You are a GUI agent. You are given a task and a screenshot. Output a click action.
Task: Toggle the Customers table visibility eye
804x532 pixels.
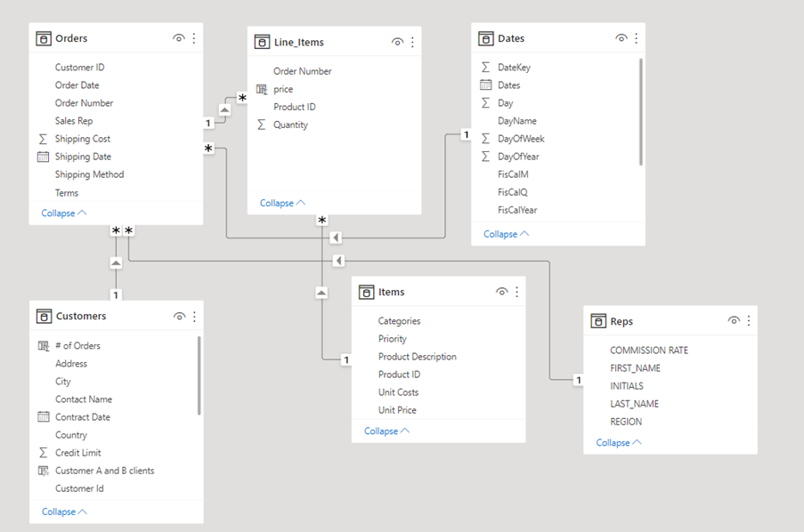[x=179, y=316]
